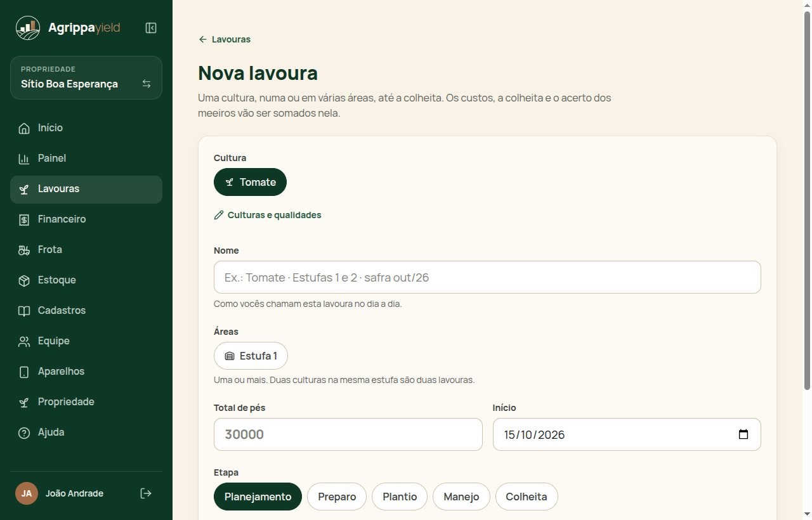Click the logout icon beside João Andrade
This screenshot has width=812, height=520.
pos(146,493)
